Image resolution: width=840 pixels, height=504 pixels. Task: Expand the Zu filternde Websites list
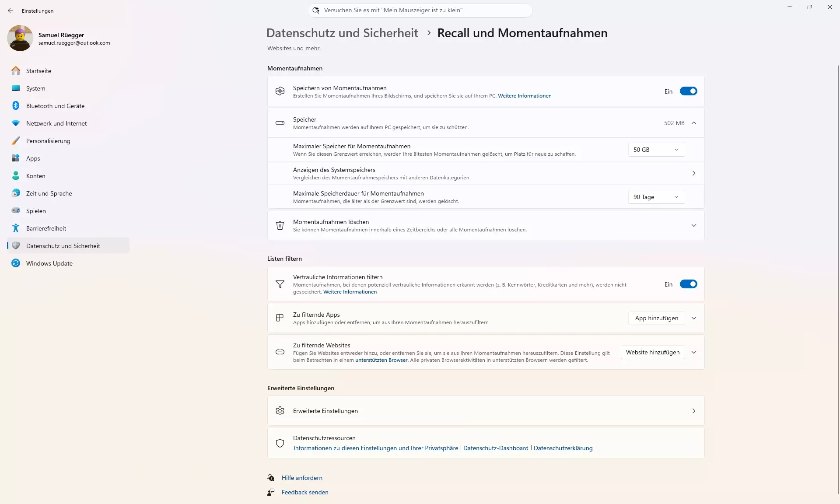(694, 352)
